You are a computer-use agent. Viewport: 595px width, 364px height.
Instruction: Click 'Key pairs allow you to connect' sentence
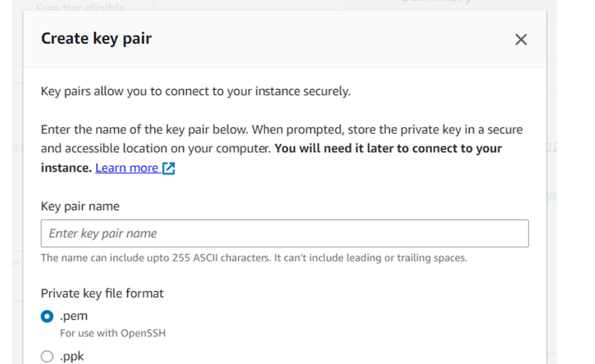pos(195,92)
